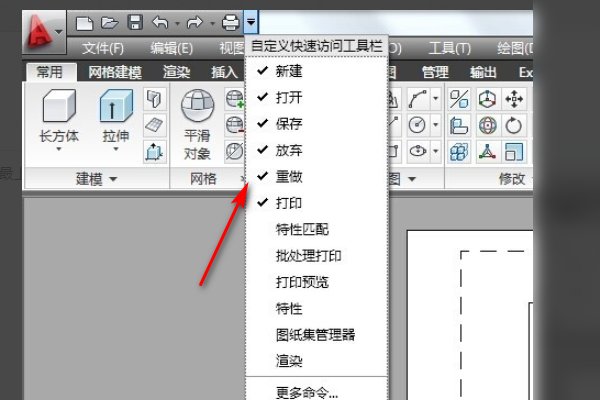Screen dimensions: 600x400
Task: Click the circle drawing tool icon
Action: [x=417, y=125]
